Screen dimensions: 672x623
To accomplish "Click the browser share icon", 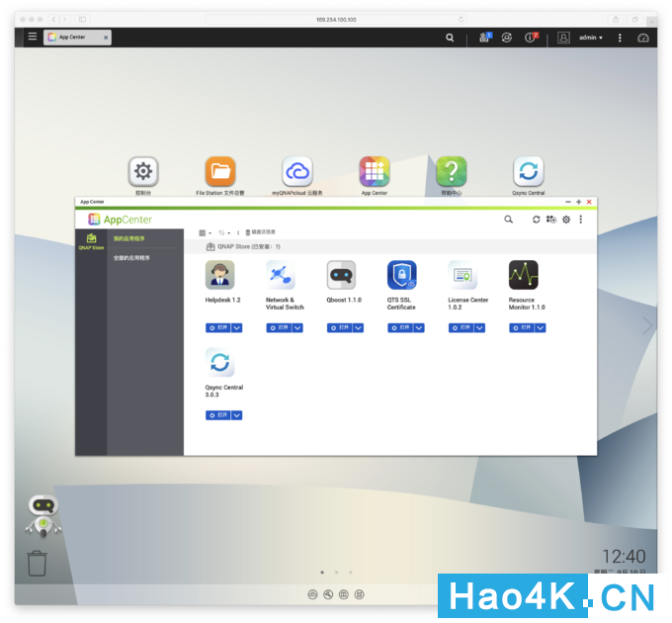I will [x=616, y=20].
